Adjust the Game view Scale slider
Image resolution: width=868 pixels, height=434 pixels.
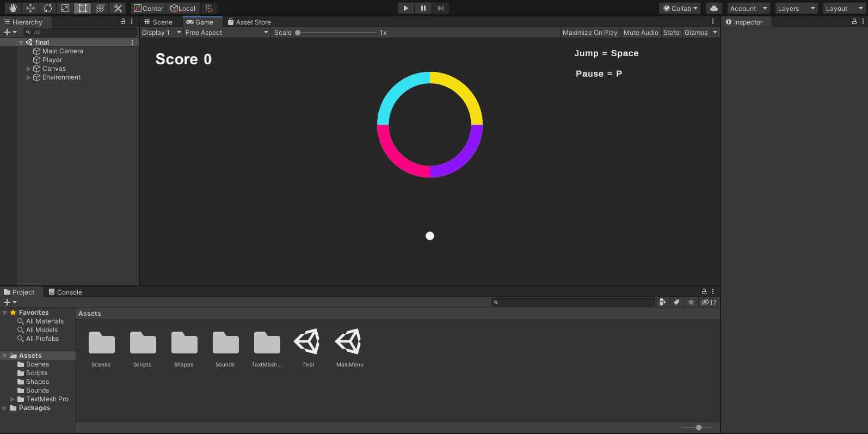(x=337, y=33)
